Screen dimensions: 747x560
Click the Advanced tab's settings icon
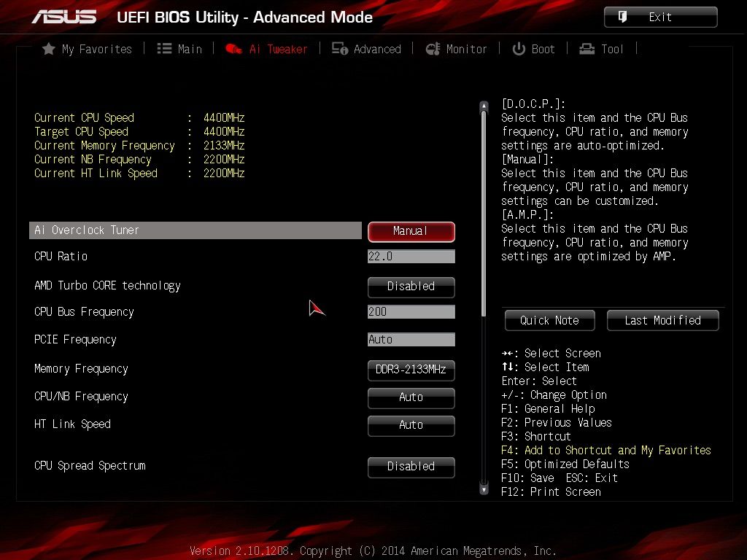[340, 49]
